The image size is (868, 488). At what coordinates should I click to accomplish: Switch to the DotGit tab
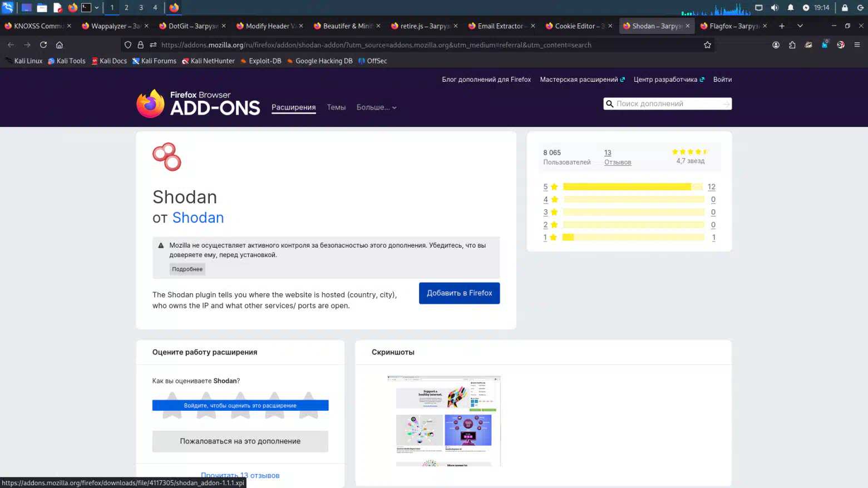[193, 26]
